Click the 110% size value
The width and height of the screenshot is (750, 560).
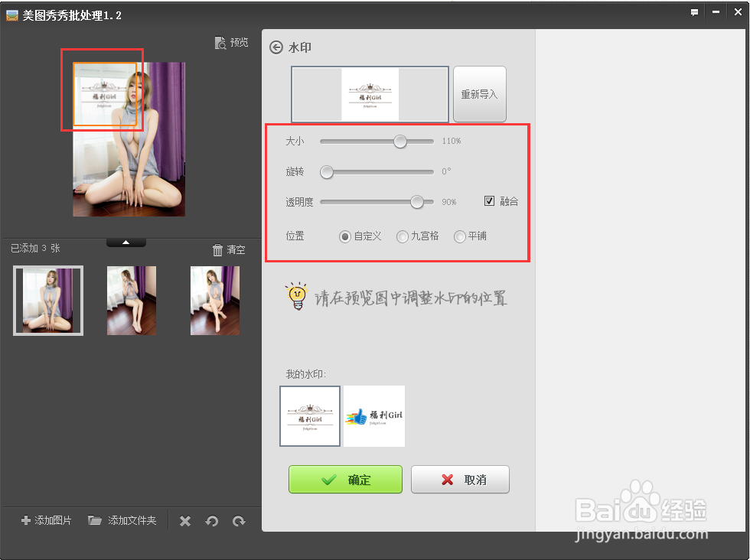(451, 141)
